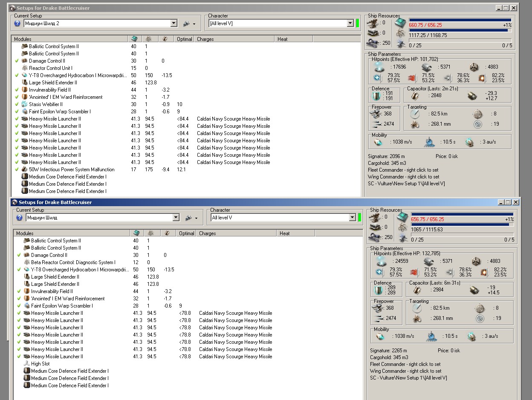Image resolution: width=532 pixels, height=400 pixels.
Task: Expand arrow beside ship icon in front window
Action: [x=196, y=218]
